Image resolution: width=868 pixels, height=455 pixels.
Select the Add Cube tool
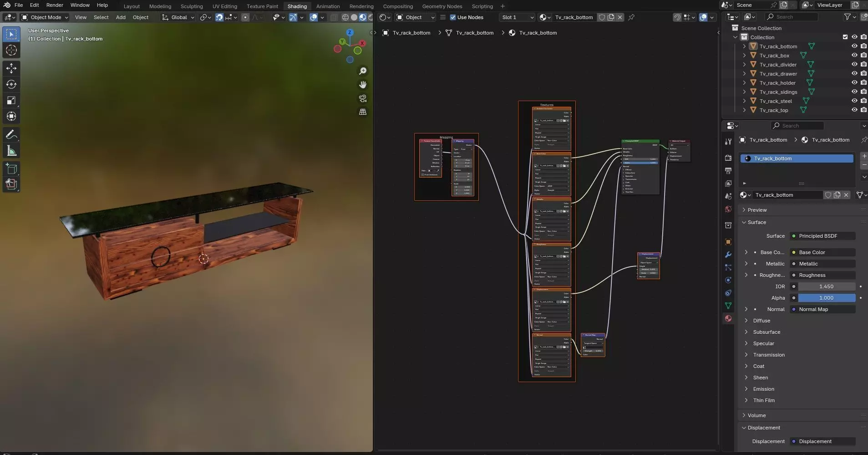click(x=11, y=169)
